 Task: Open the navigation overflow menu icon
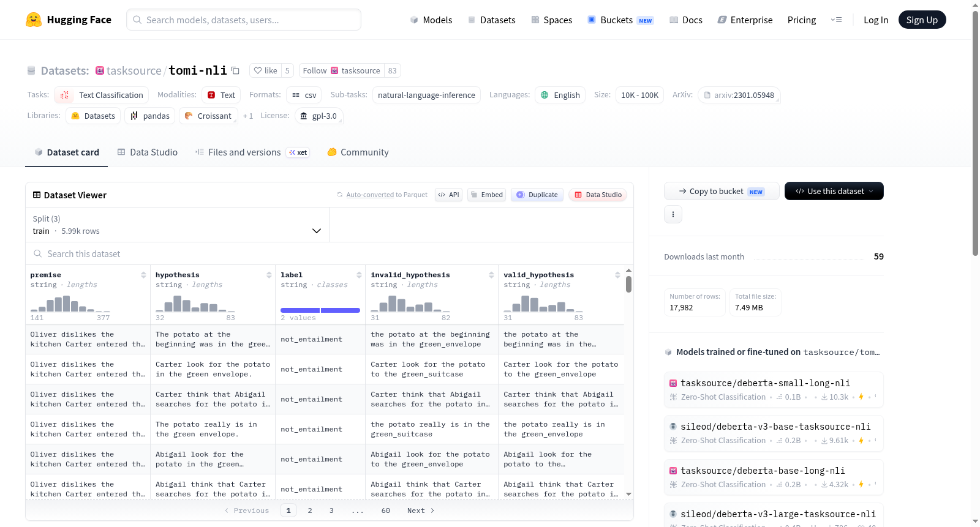[x=836, y=20]
